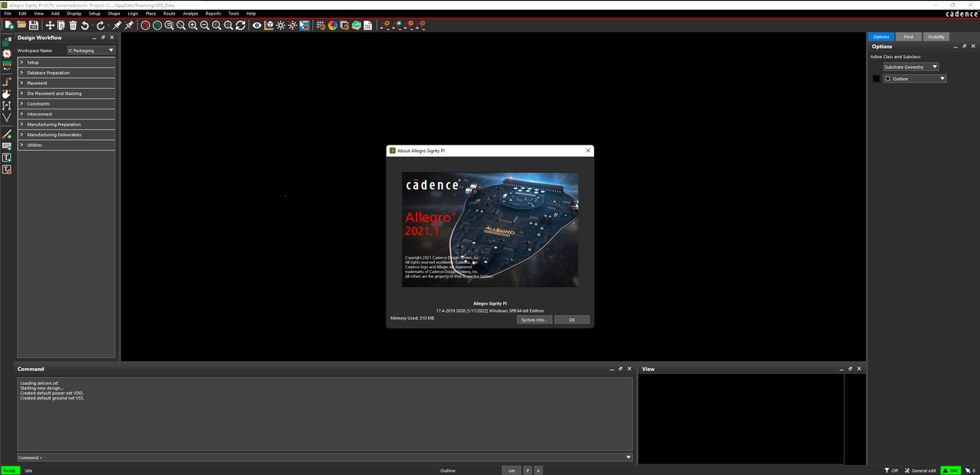Open the Setup menu

[x=94, y=13]
